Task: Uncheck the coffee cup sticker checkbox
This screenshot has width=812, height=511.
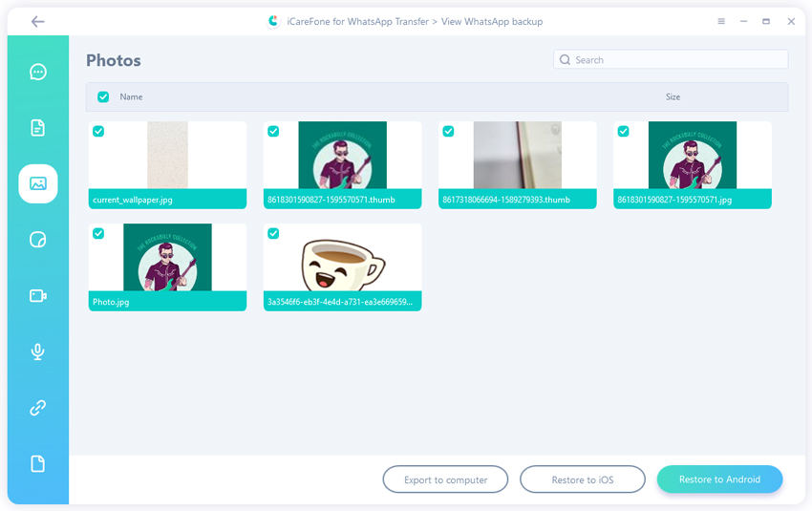Action: 273,233
